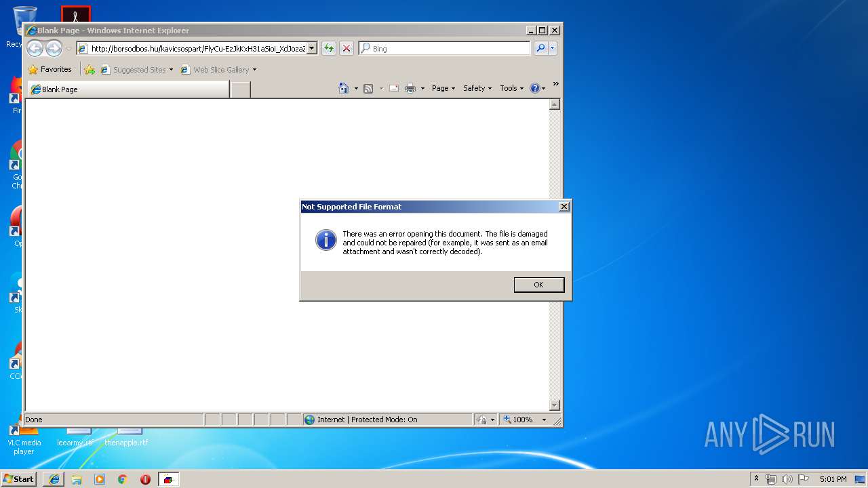Open the recent pages dropdown beside Forward
The image size is (868, 488).
pyautogui.click(x=68, y=49)
